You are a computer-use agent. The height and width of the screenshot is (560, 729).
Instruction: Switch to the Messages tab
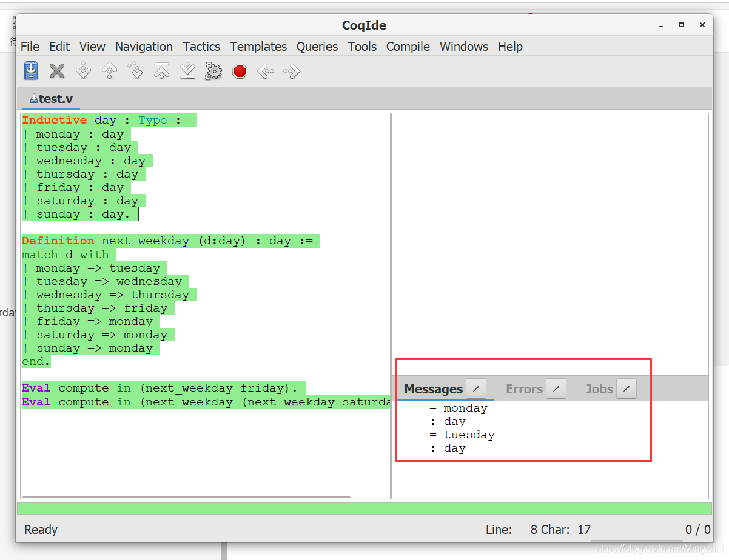coord(433,389)
